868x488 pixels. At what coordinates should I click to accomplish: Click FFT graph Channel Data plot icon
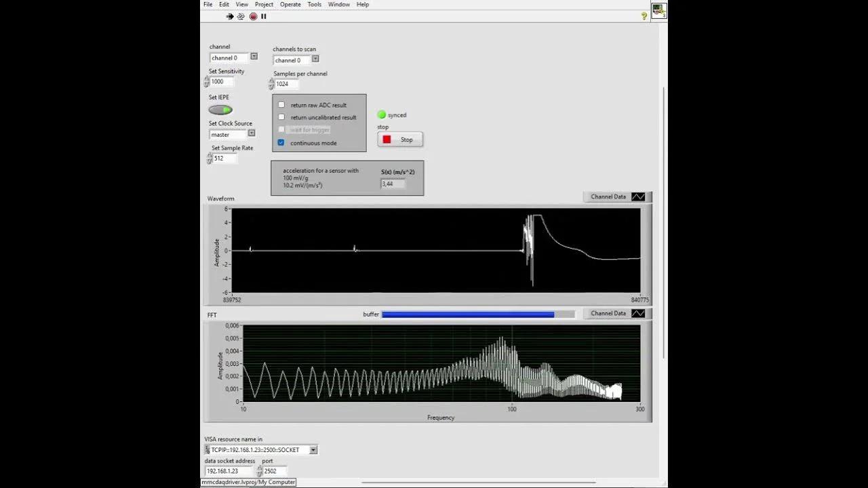click(638, 313)
